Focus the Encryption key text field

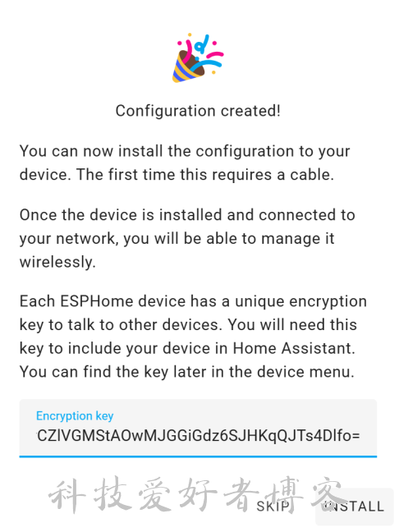pos(198,429)
